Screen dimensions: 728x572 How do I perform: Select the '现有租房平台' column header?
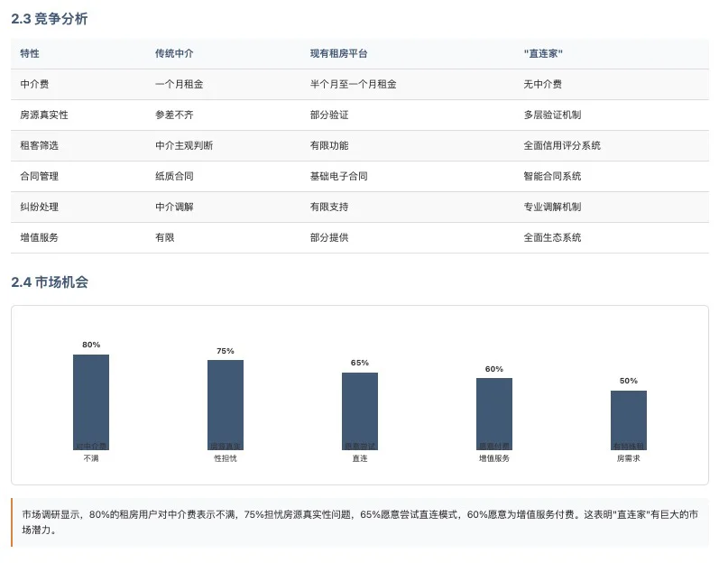click(x=339, y=53)
